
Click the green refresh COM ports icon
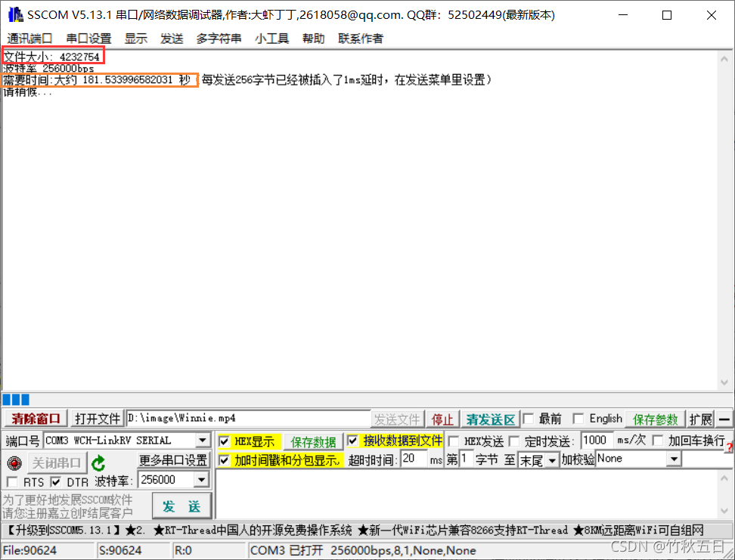97,464
